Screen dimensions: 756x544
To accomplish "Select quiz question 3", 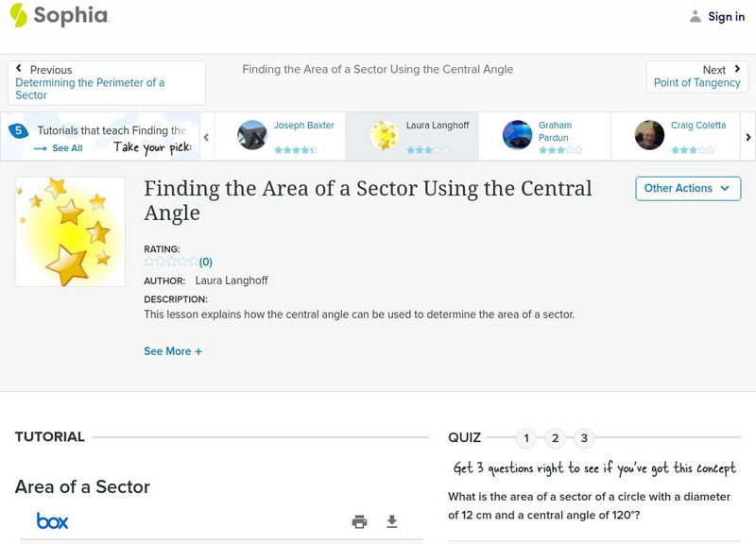I will [584, 438].
